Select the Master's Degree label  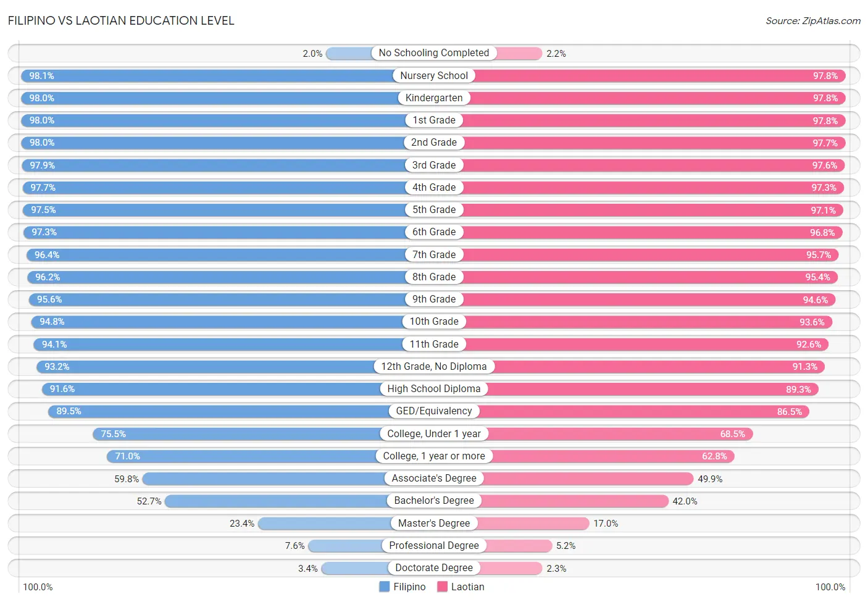pos(434,523)
